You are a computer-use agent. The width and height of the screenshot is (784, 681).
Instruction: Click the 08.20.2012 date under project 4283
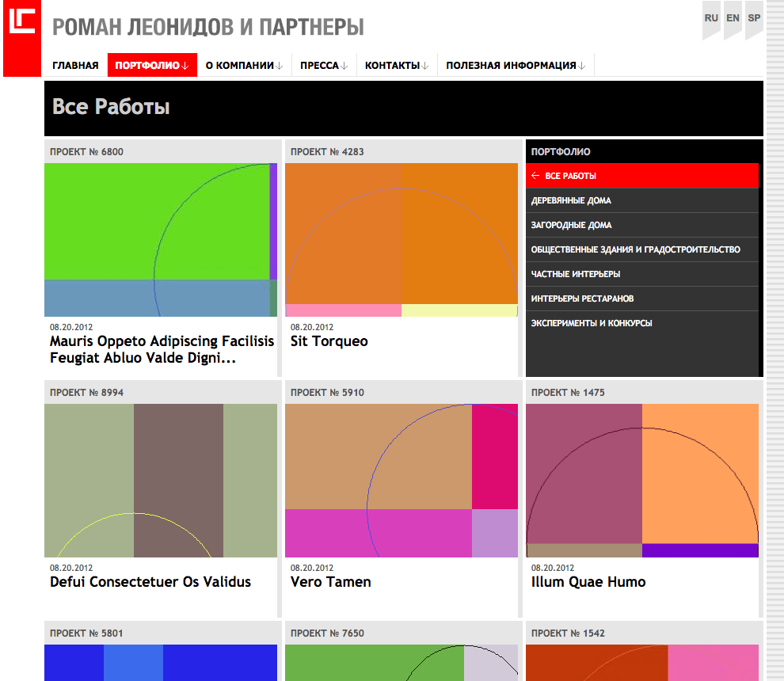tap(312, 327)
